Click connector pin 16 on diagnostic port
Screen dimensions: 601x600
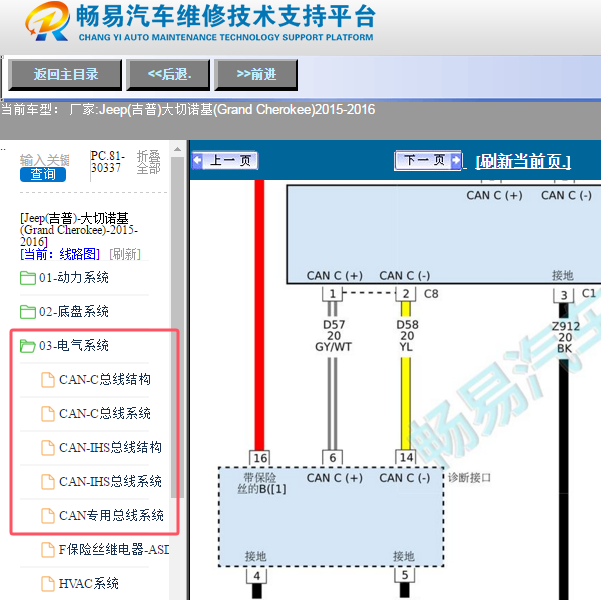tap(260, 458)
